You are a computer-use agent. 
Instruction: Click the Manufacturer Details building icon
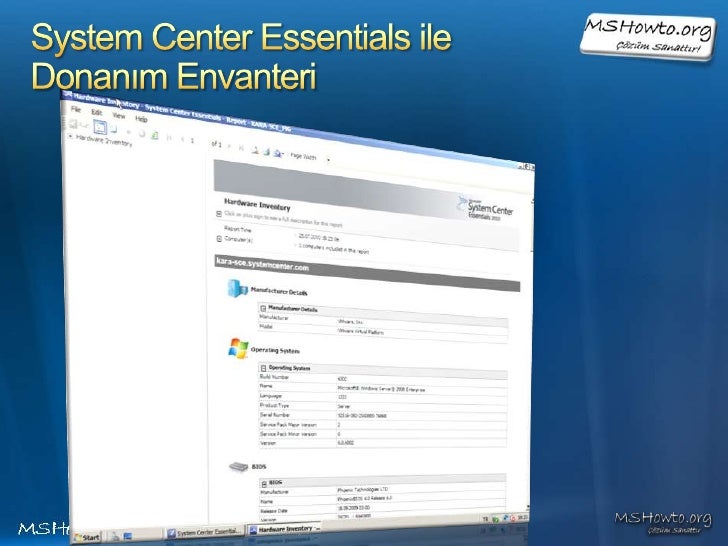238,288
